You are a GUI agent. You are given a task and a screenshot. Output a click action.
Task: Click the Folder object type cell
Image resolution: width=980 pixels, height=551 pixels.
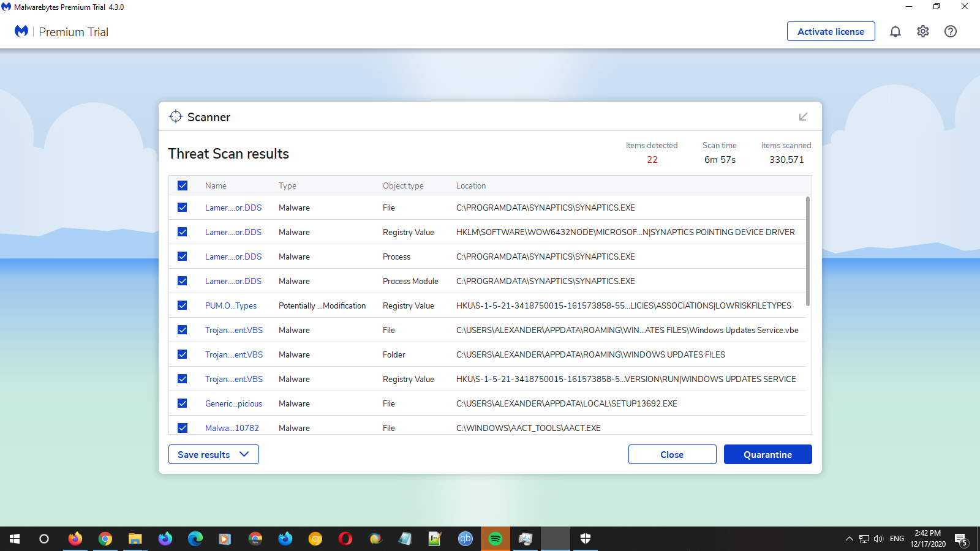coord(394,354)
